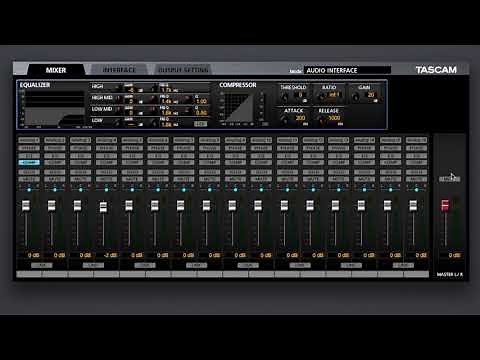Toggle PHASE on channel 1

pos(29,148)
